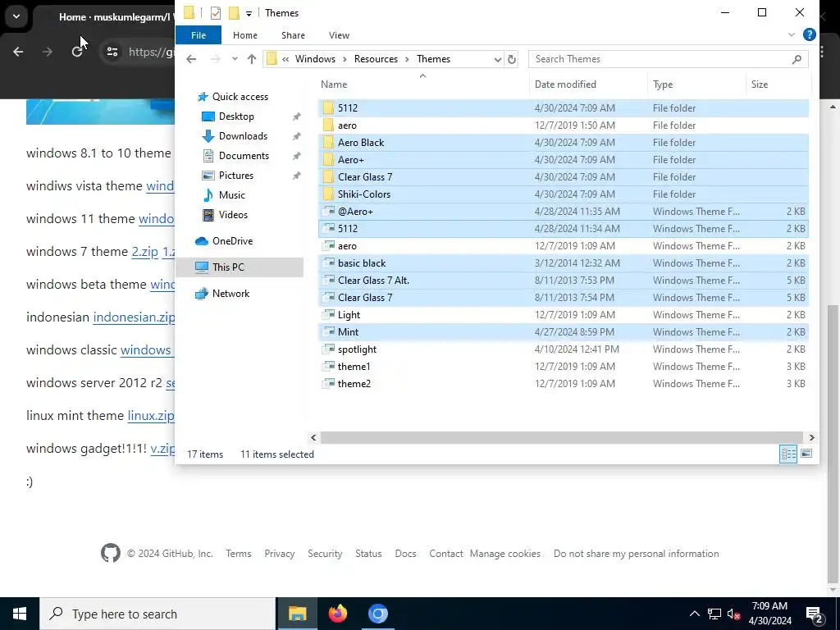Select the Clear Glass 7 Alt. theme
The height and width of the screenshot is (630, 840).
(x=563, y=281)
